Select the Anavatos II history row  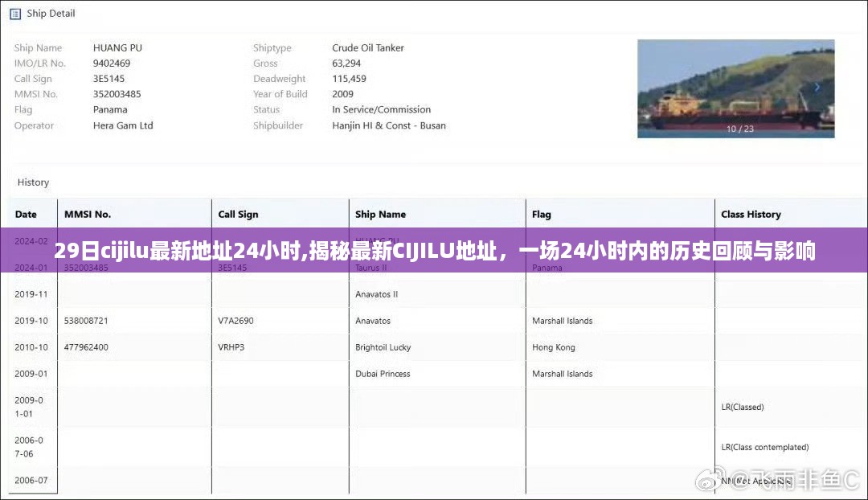click(x=377, y=294)
